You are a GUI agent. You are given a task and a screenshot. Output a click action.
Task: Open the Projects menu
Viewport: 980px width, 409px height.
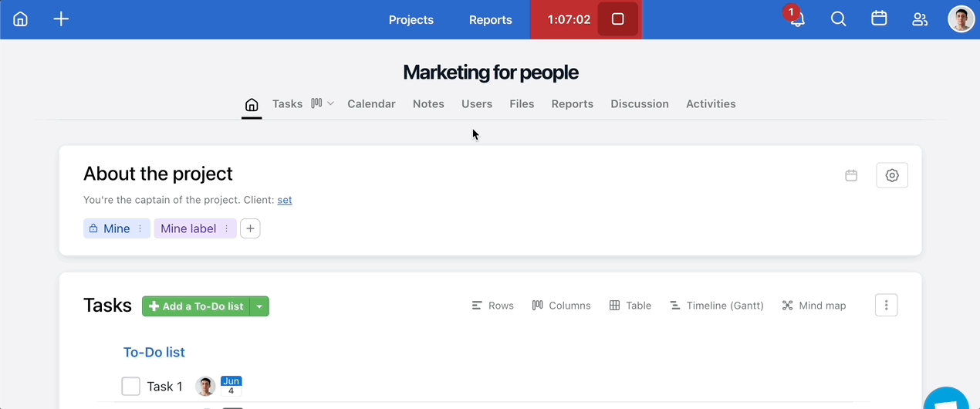point(411,20)
